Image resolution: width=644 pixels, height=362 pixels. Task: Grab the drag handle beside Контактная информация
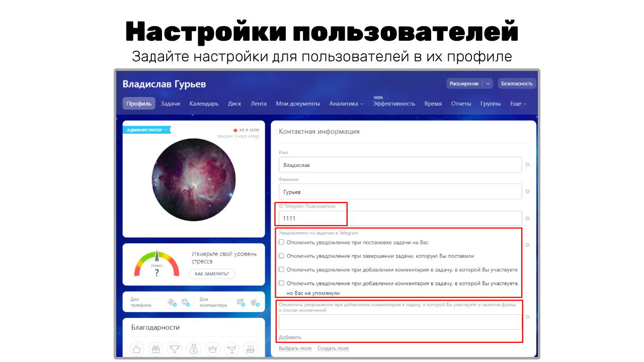coord(276,132)
